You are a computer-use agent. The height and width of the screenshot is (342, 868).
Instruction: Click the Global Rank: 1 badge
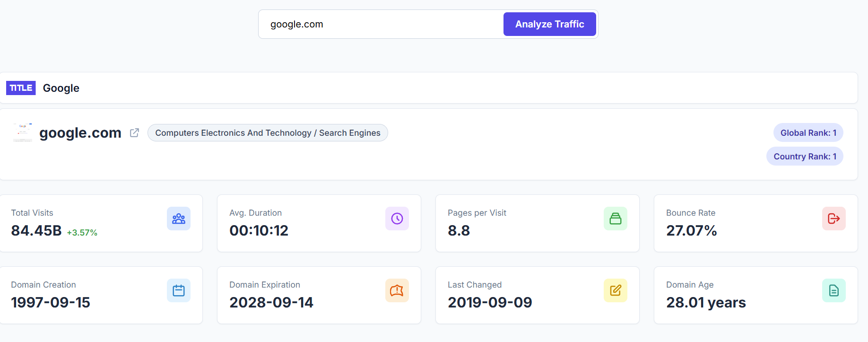pyautogui.click(x=808, y=133)
